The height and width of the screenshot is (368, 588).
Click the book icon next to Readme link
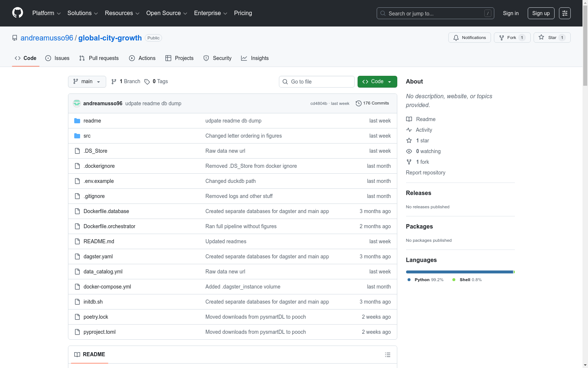point(409,119)
